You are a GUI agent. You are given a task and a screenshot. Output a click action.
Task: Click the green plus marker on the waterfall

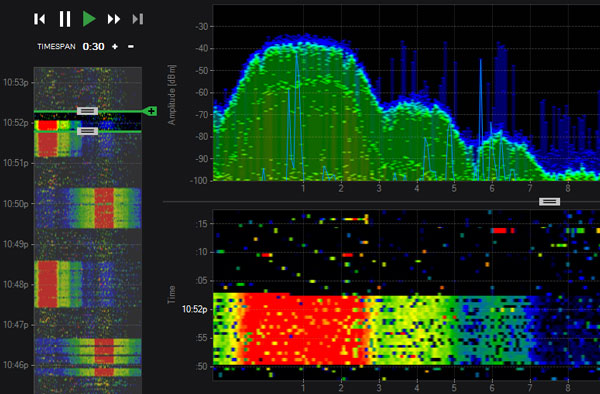(x=150, y=111)
